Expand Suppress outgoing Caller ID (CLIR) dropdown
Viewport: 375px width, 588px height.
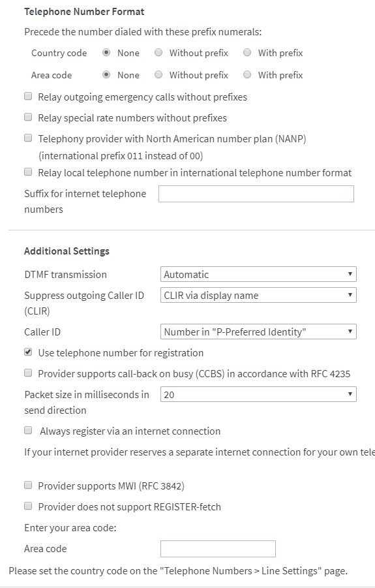click(x=258, y=295)
